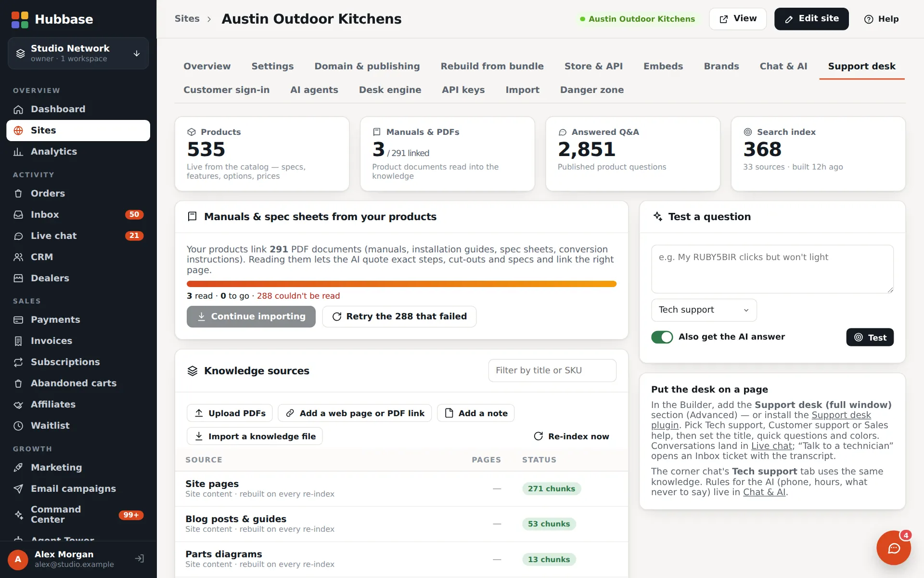The image size is (924, 578).
Task: Click Add a note button
Action: (x=476, y=413)
